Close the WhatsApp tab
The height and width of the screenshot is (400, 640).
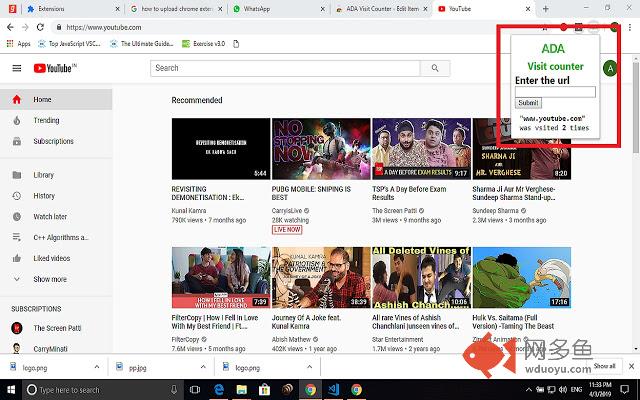pyautogui.click(x=322, y=9)
